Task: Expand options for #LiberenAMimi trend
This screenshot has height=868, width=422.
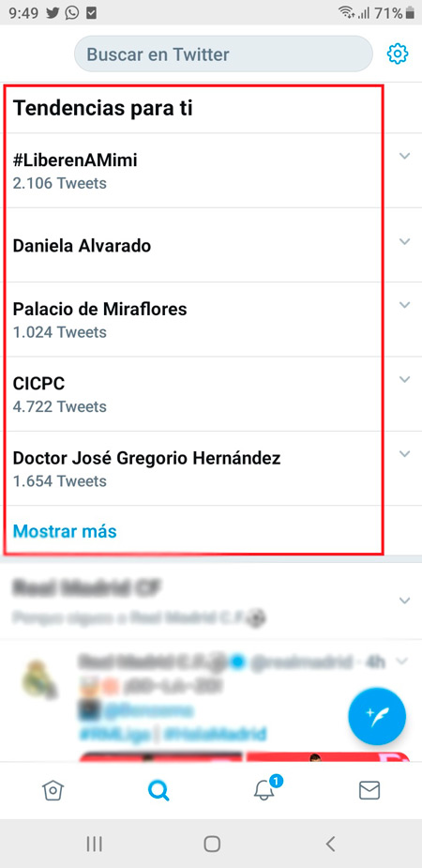Action: 405,156
